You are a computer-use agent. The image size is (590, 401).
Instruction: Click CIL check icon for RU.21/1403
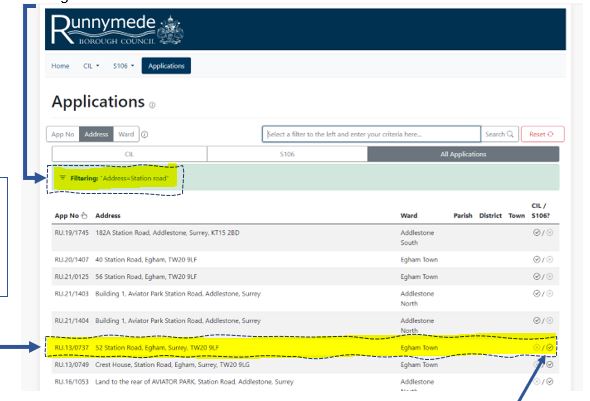click(x=537, y=293)
